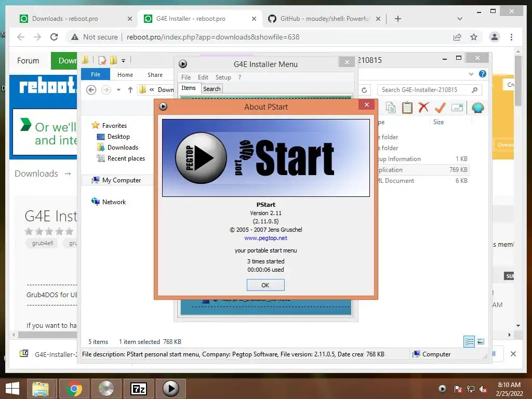Open a new browser tab
Screen dimensions: 532x399
pyautogui.click(x=398, y=19)
